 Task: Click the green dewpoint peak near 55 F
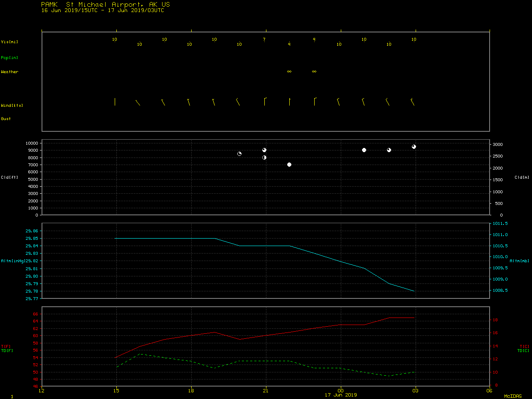(x=141, y=354)
